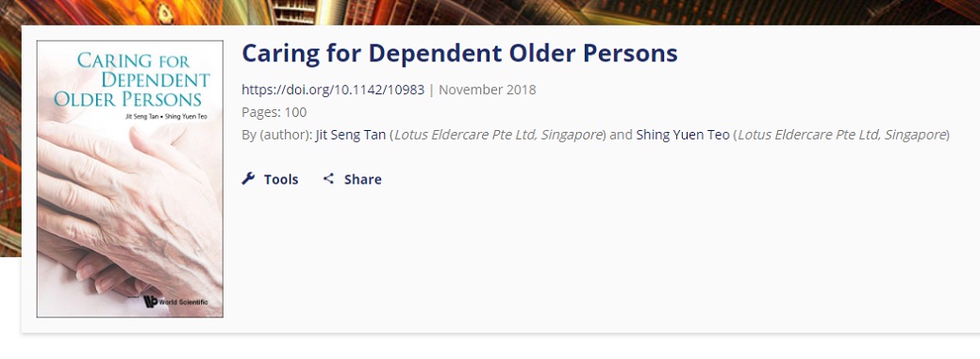Open author Shing Yuen Teo's profile link
This screenshot has height=359, width=980.
pyautogui.click(x=683, y=135)
